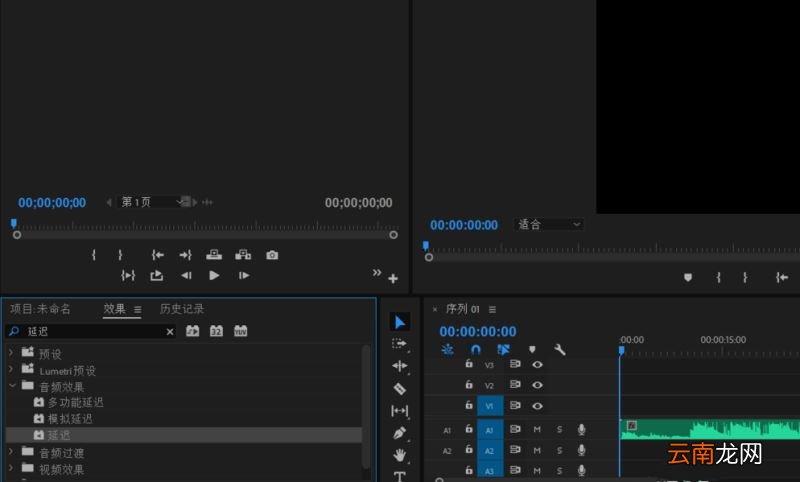The width and height of the screenshot is (800, 482).
Task: Step back one frame in Source monitor
Action: point(186,275)
